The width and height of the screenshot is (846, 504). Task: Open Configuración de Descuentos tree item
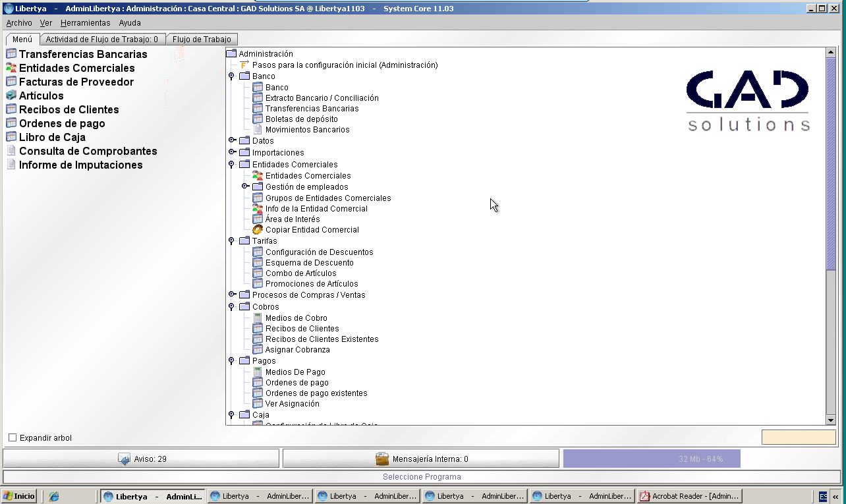point(319,252)
